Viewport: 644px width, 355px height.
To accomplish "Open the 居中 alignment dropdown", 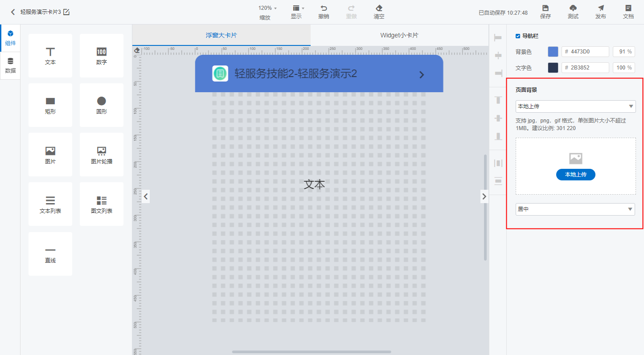I will 575,209.
